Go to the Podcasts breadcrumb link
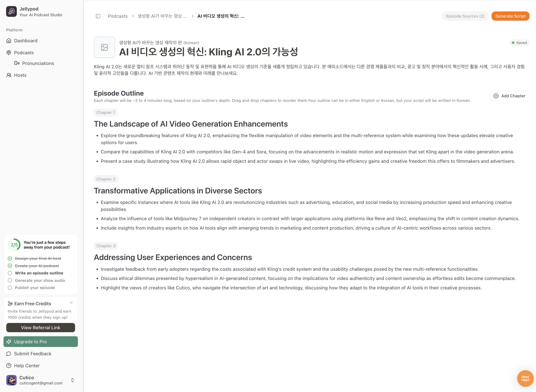 [x=118, y=16]
